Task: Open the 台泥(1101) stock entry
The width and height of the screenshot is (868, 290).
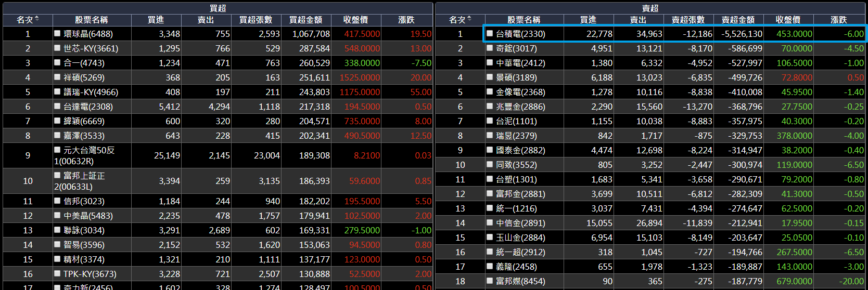Action: tap(516, 121)
